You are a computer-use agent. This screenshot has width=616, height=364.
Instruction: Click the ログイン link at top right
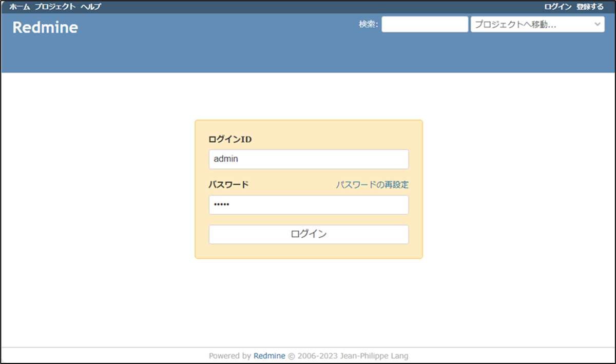pyautogui.click(x=558, y=7)
